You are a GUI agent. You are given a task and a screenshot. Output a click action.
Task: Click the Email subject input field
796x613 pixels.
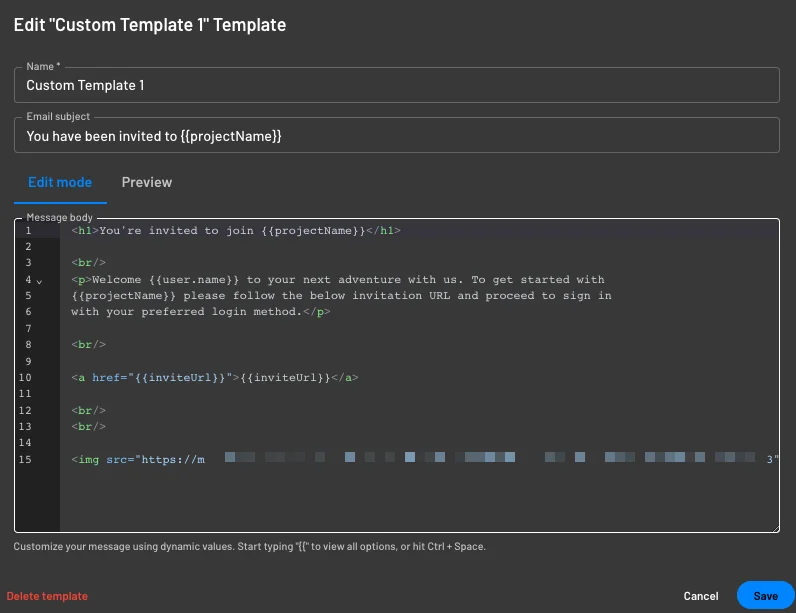396,135
